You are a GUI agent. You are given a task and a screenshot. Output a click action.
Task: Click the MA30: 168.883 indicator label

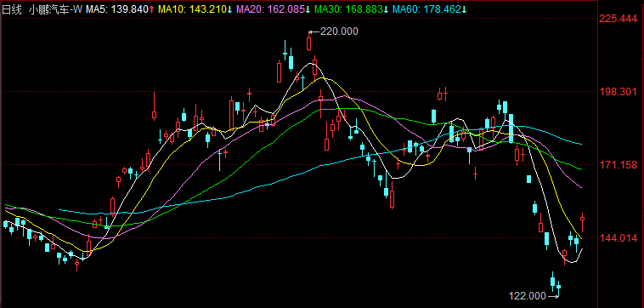[352, 10]
